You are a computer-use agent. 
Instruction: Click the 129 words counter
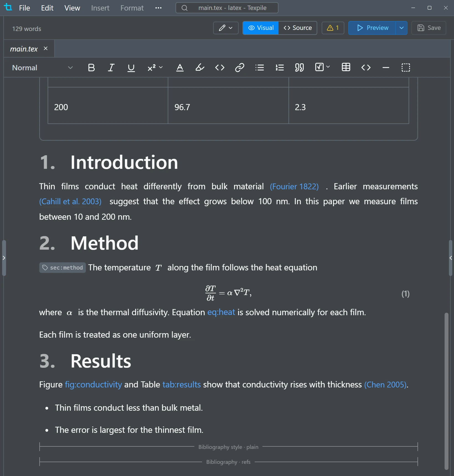coord(27,29)
